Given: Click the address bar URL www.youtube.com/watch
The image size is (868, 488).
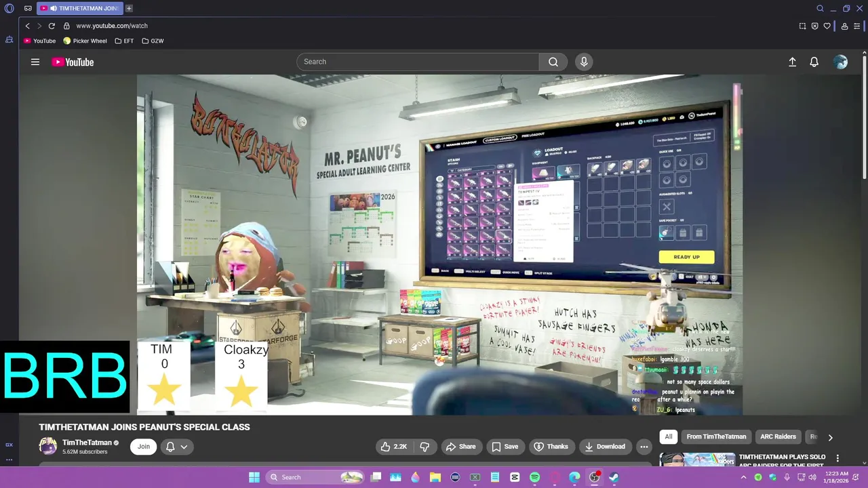Looking at the screenshot, I should pos(112,26).
